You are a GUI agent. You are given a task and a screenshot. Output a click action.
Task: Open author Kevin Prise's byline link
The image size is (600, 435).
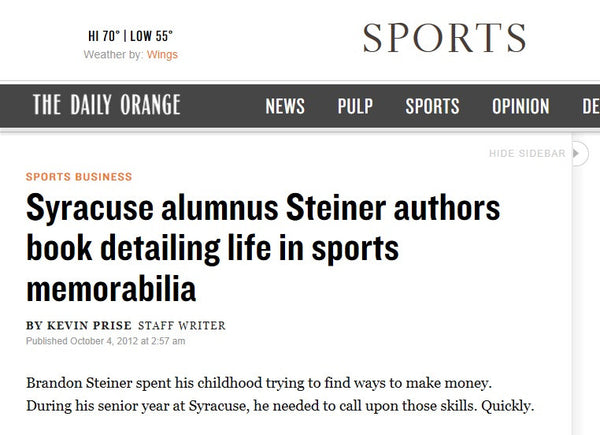click(x=79, y=325)
